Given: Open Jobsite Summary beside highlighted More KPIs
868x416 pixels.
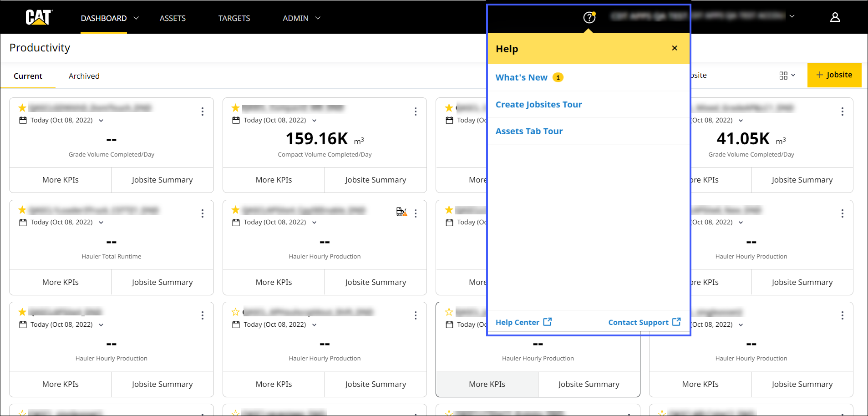Looking at the screenshot, I should tap(589, 384).
